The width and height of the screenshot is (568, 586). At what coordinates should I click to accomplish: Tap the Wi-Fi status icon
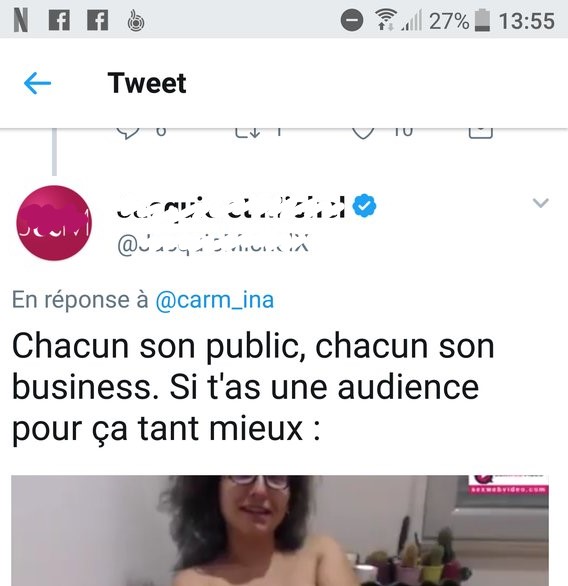tap(386, 19)
